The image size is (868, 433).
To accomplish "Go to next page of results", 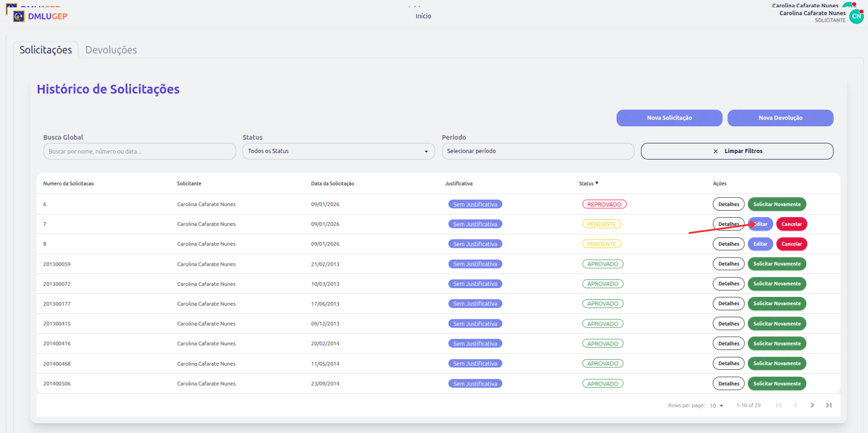I will coord(812,405).
